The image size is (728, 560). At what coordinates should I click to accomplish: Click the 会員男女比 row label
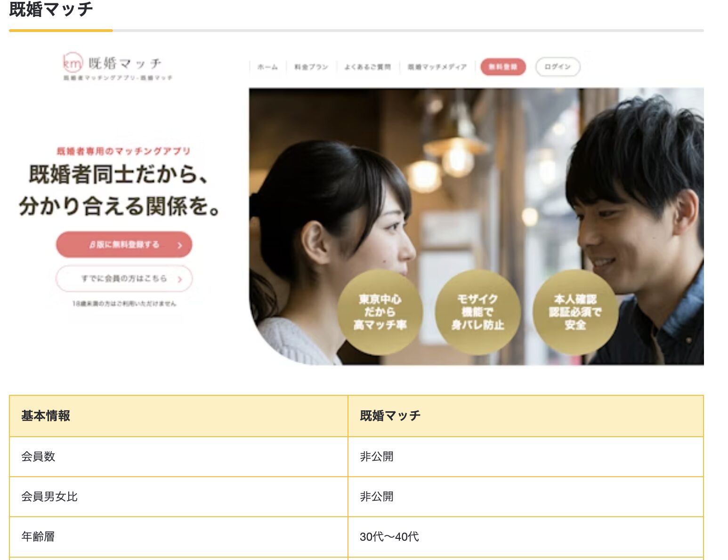coord(49,496)
